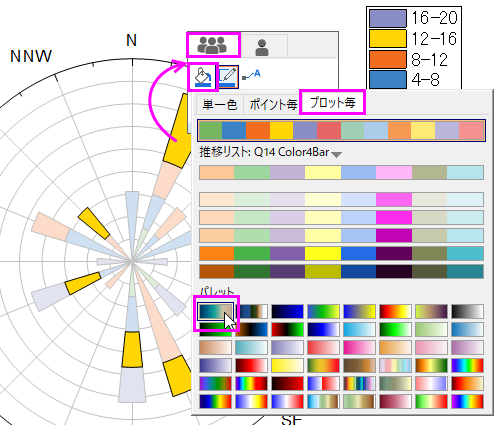Select the brown sepia gradient palette
This screenshot has height=425, width=500.
point(359,365)
